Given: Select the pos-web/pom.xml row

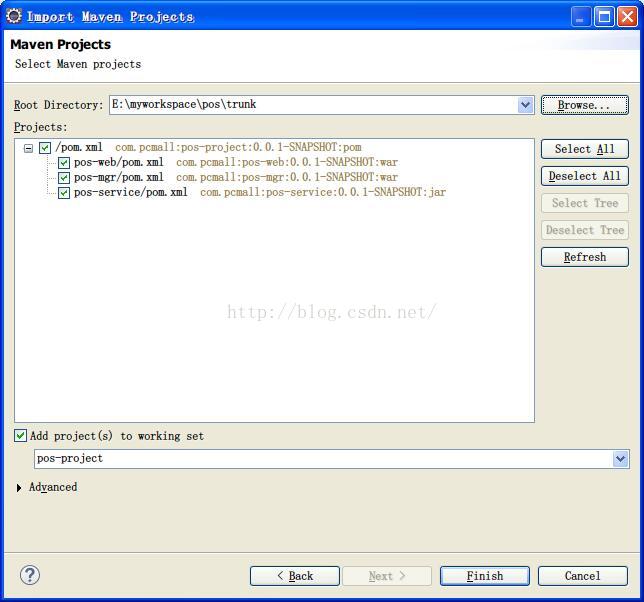Looking at the screenshot, I should pyautogui.click(x=119, y=162).
